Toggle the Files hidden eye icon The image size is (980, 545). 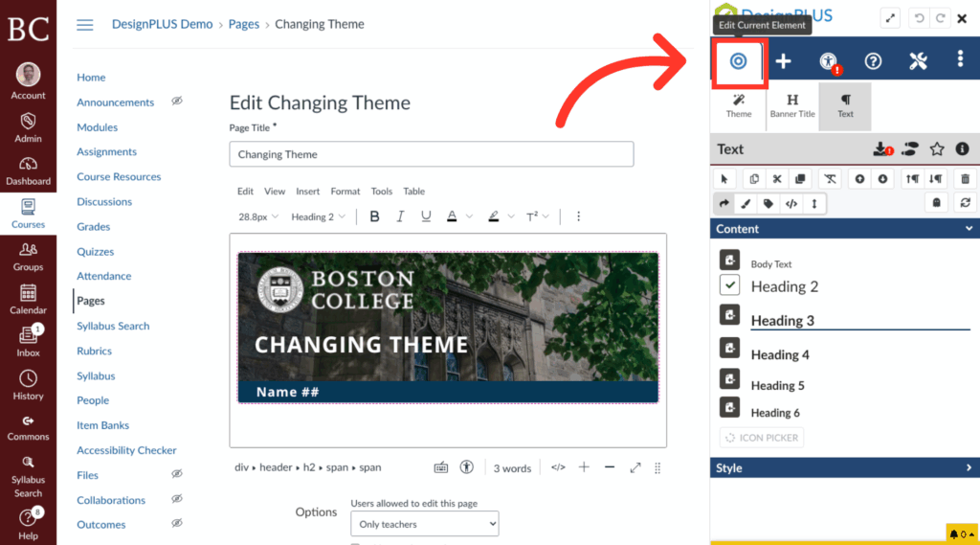point(177,474)
